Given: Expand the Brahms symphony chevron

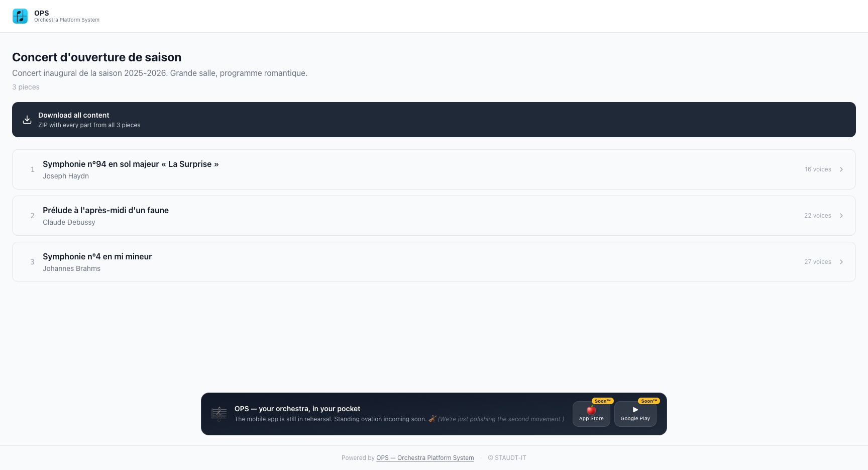Looking at the screenshot, I should [x=841, y=262].
